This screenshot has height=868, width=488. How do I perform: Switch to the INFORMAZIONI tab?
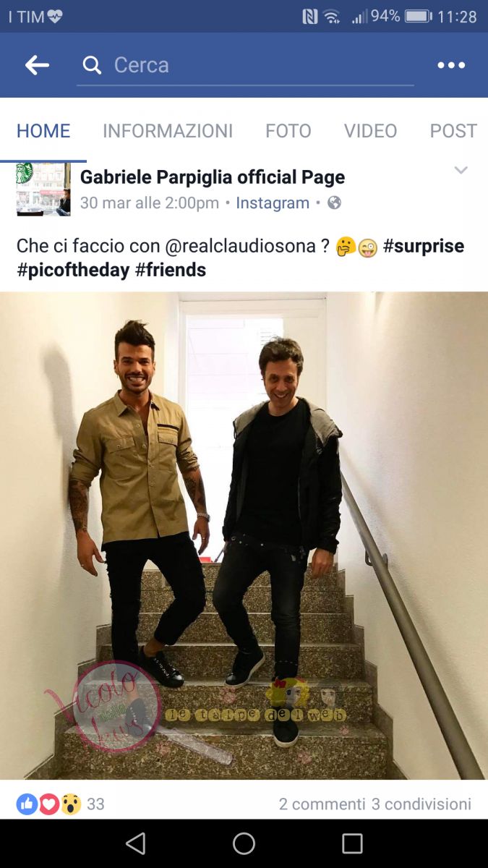(168, 131)
